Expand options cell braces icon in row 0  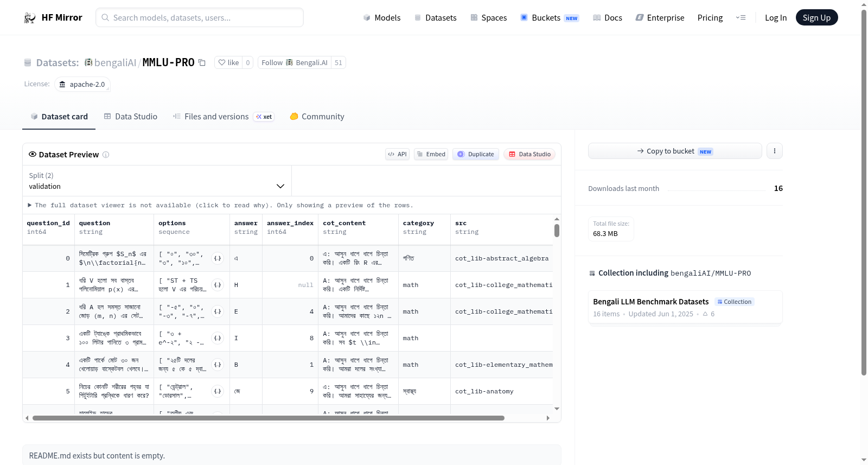pyautogui.click(x=218, y=258)
